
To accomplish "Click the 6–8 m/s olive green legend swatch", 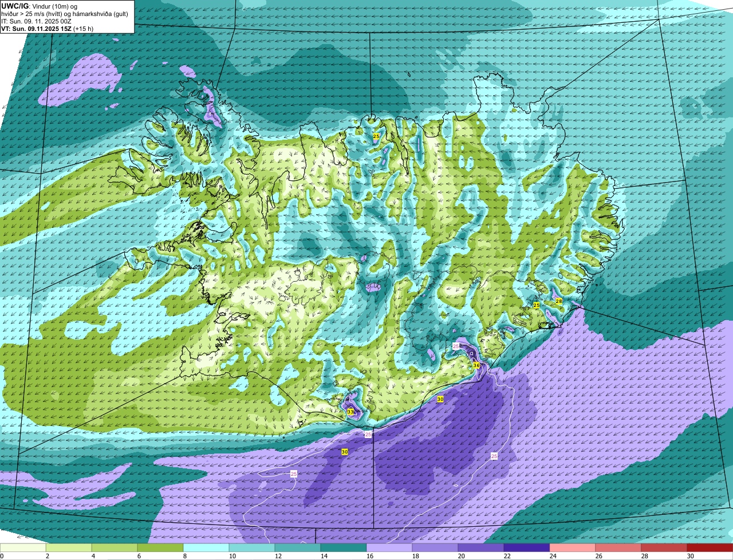I will (160, 548).
